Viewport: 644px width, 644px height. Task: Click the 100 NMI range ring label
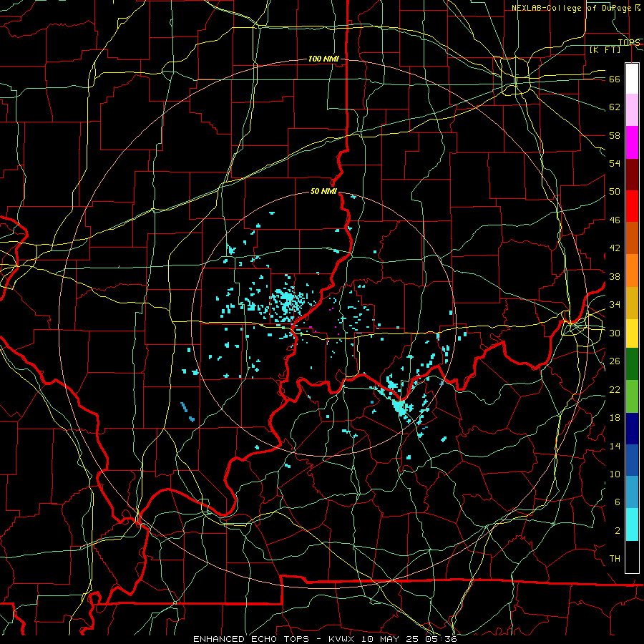point(323,59)
